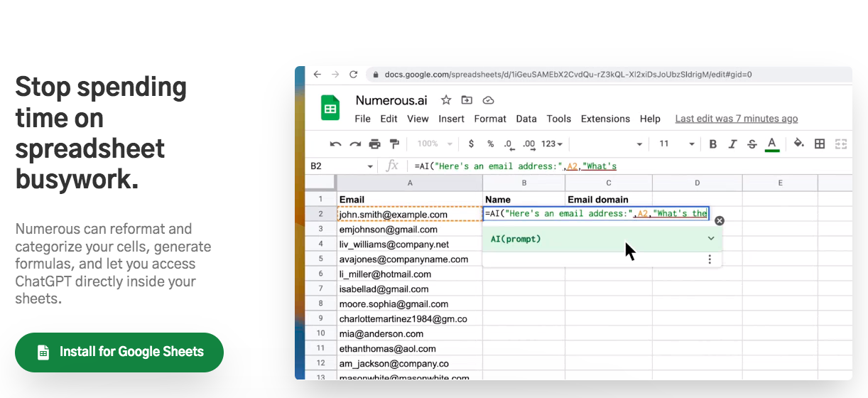This screenshot has width=868, height=398.
Task: Select column A header
Action: (410, 183)
